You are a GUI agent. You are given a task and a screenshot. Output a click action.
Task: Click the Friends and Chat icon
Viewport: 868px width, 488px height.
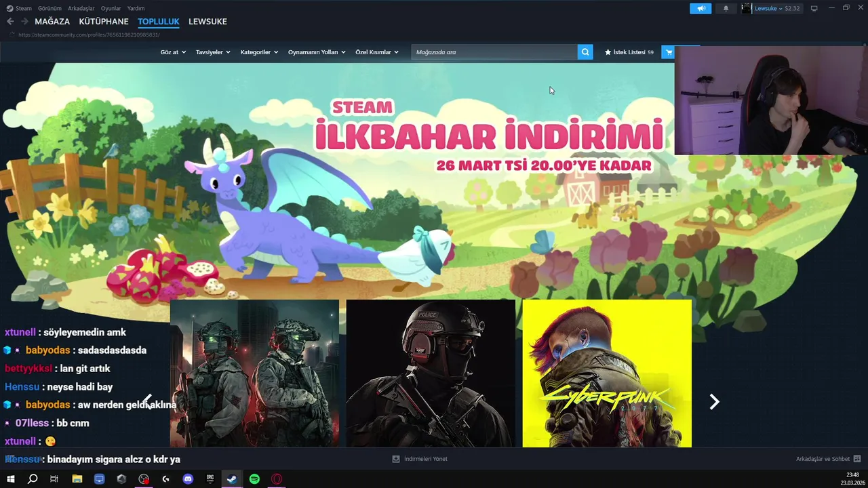(857, 459)
